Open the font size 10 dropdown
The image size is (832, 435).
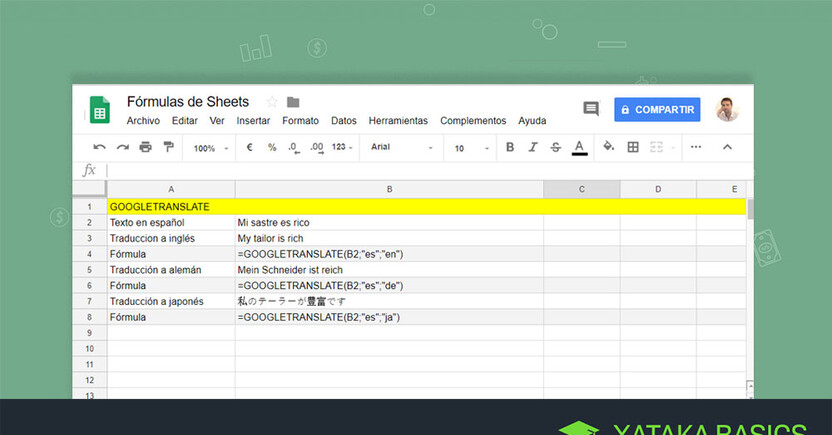click(472, 148)
